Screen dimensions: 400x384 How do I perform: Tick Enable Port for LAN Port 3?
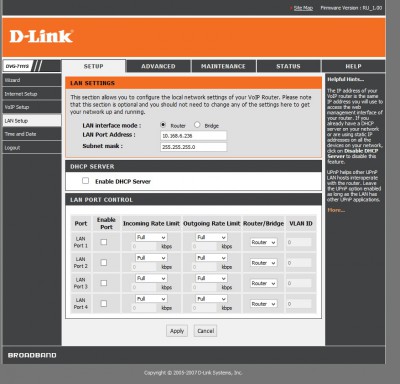click(x=104, y=283)
